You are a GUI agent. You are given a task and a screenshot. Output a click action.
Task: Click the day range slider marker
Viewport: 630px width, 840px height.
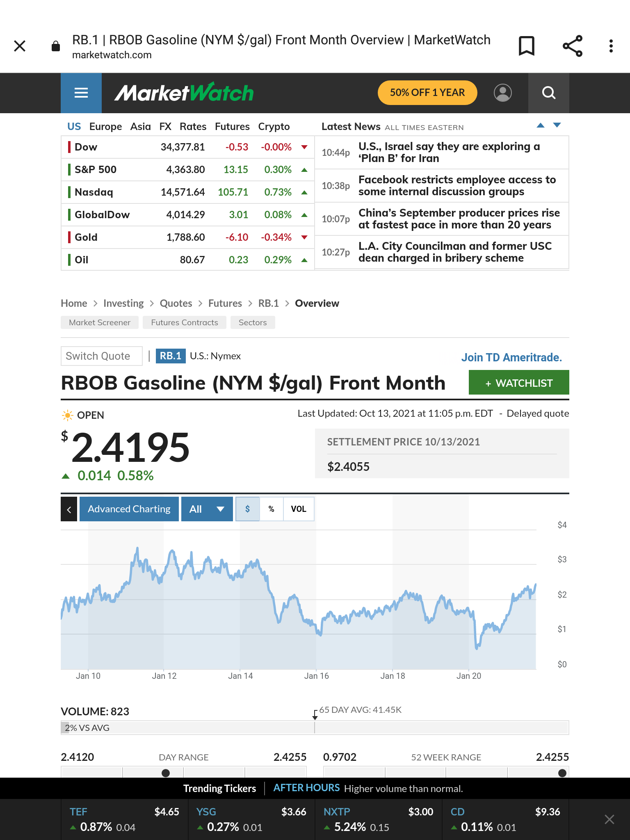point(166,773)
